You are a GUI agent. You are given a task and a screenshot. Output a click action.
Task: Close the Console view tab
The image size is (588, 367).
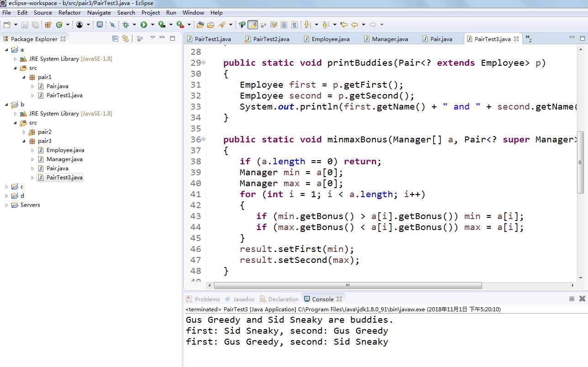[339, 299]
